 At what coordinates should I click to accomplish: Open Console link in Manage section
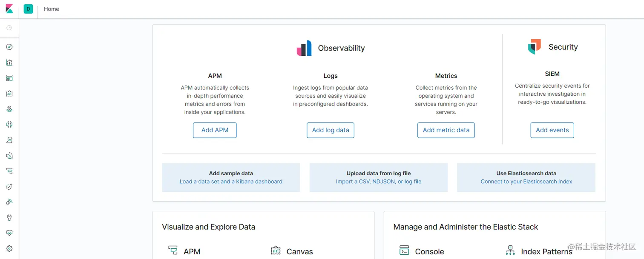click(x=430, y=251)
